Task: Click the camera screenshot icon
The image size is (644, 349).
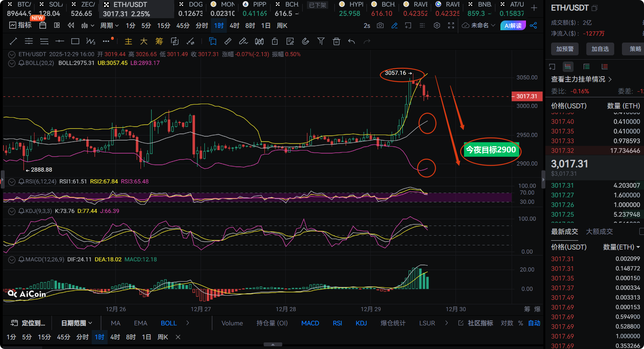Action: [380, 26]
